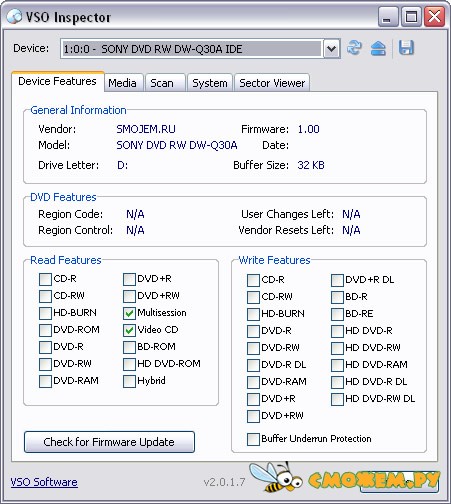The height and width of the screenshot is (504, 451).
Task: Open the Sector Viewer tab
Action: pos(272,83)
